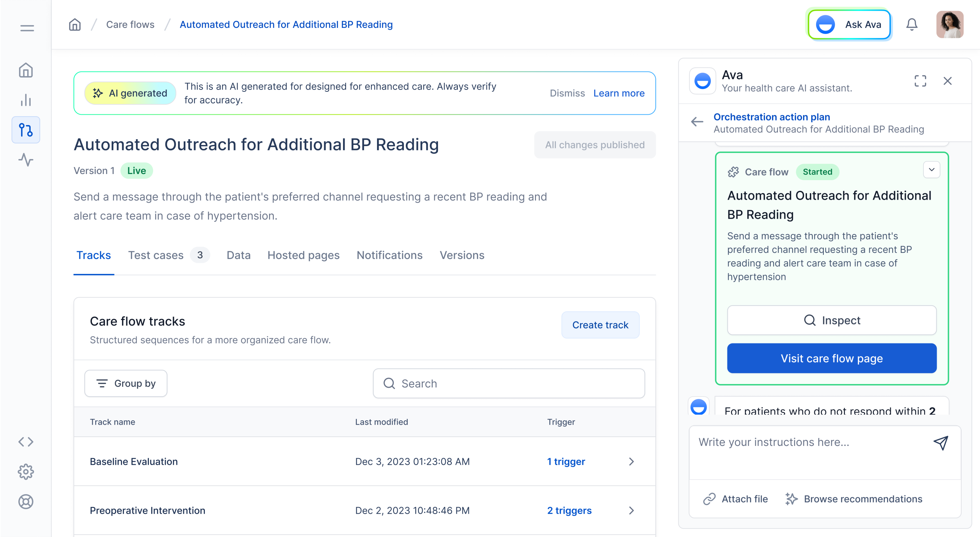Close the Ava assistant panel
The image size is (980, 537).
click(947, 81)
